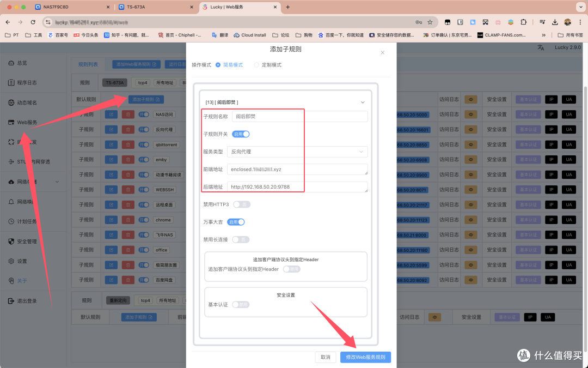The height and width of the screenshot is (368, 588).
Task: Click edit icon in WEBSSH row
Action: click(112, 190)
